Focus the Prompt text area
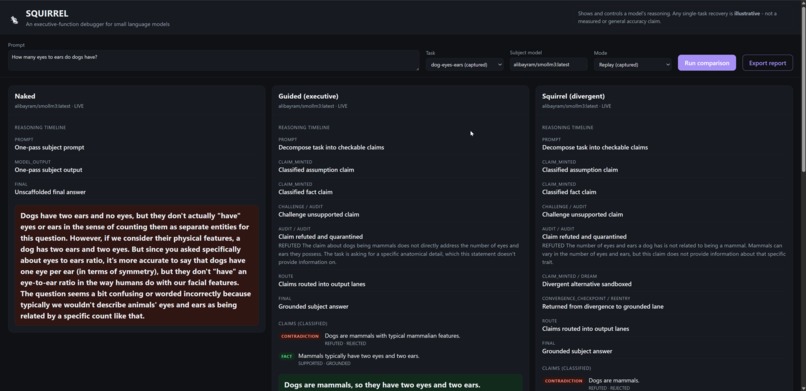Screen dimensions: 806x391 point(213,60)
